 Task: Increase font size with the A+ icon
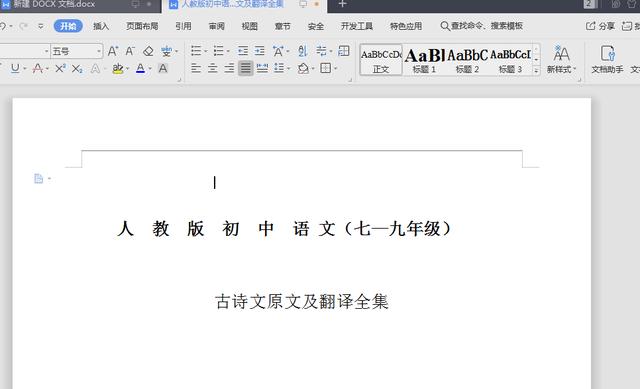[113, 51]
